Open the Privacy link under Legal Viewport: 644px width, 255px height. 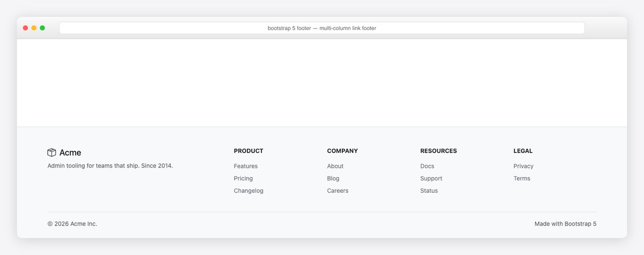click(523, 166)
